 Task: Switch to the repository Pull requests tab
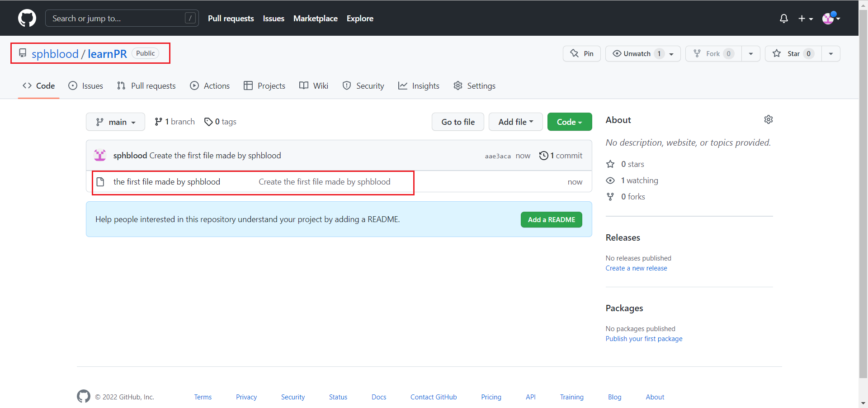[146, 85]
